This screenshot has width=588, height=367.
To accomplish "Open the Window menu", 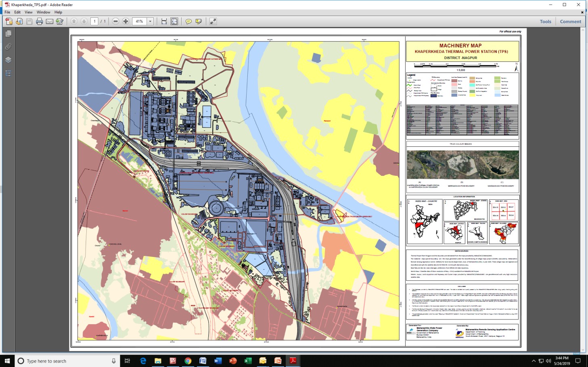I will point(43,12).
